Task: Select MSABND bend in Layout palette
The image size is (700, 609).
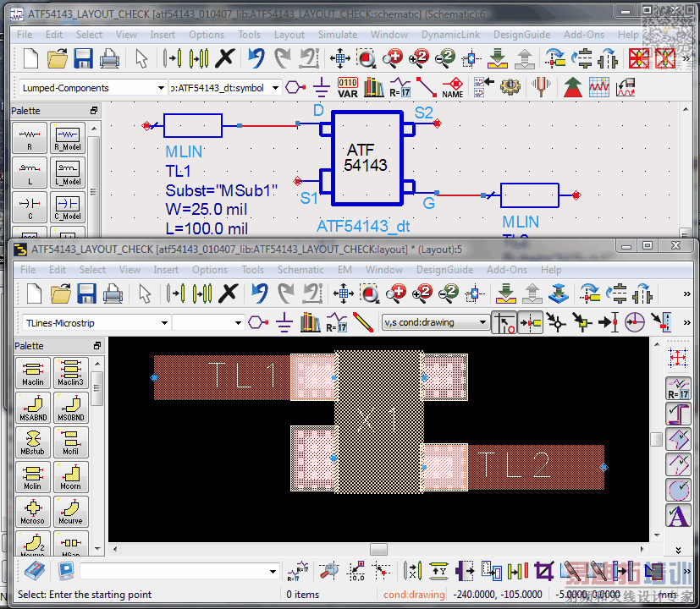Action: click(x=33, y=408)
